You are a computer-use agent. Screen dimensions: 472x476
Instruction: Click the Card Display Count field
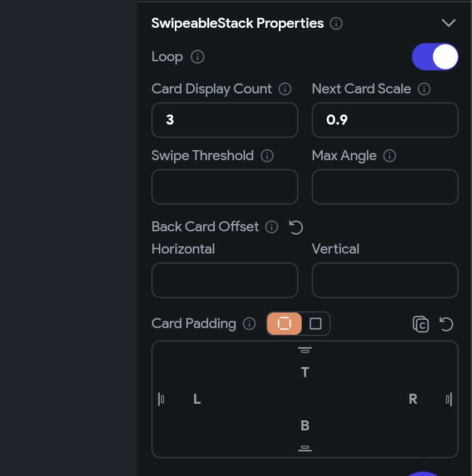coord(225,120)
